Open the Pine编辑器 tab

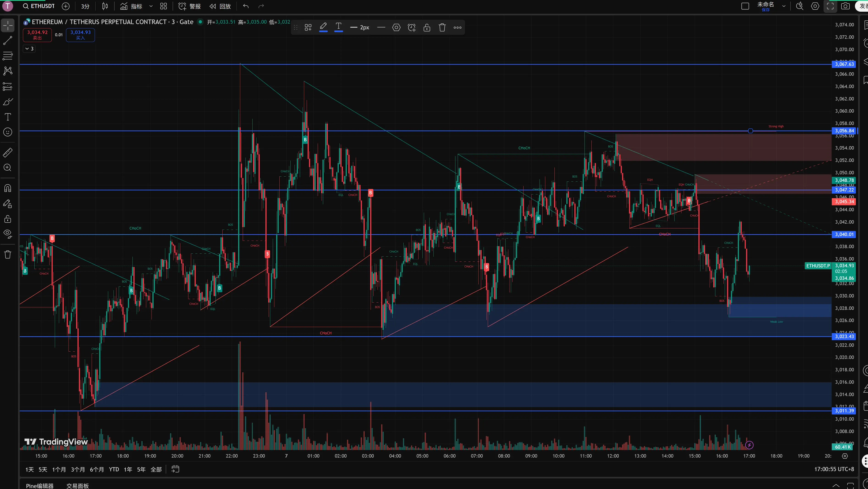[x=40, y=486]
